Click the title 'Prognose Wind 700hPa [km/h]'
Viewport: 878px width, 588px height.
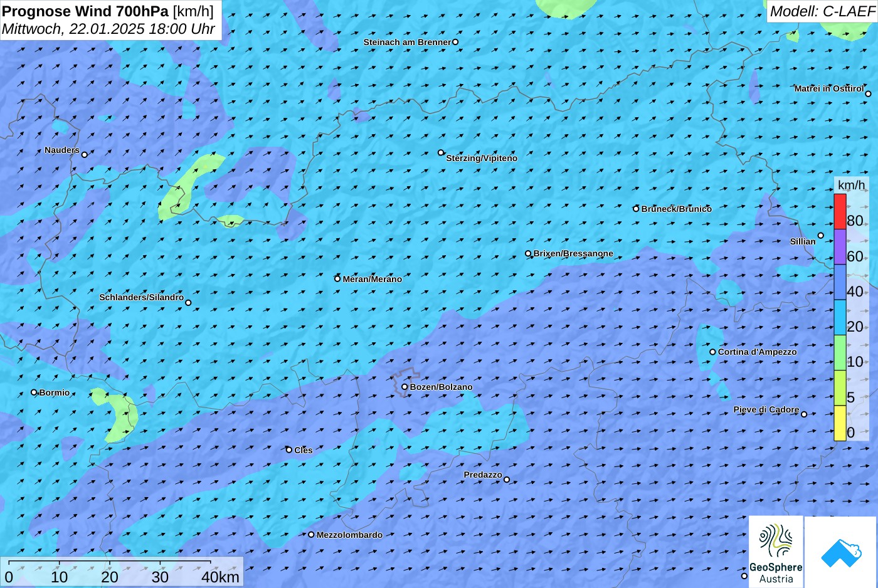click(108, 11)
